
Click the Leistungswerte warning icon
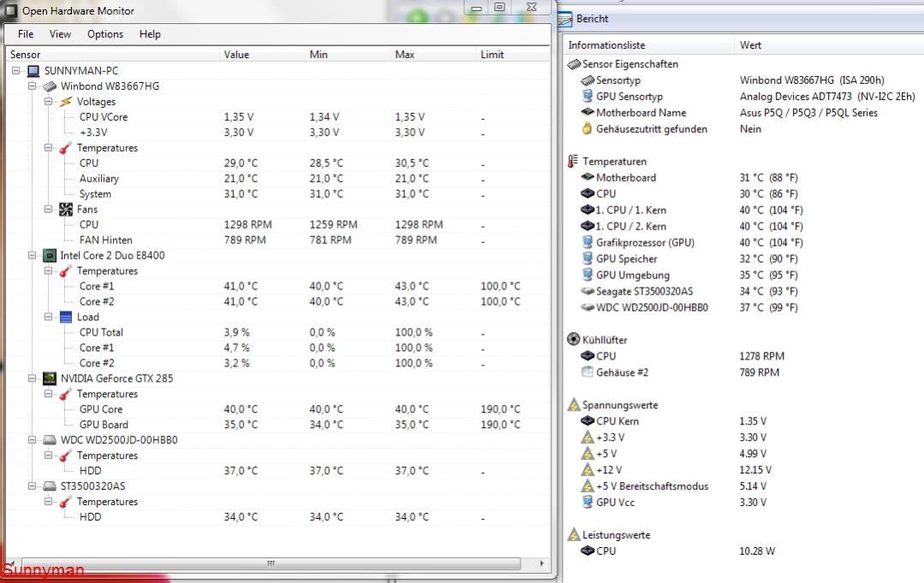pos(574,535)
